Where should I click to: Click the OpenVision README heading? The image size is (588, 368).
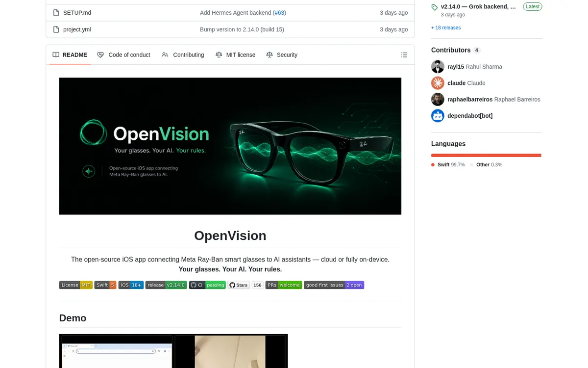point(230,236)
